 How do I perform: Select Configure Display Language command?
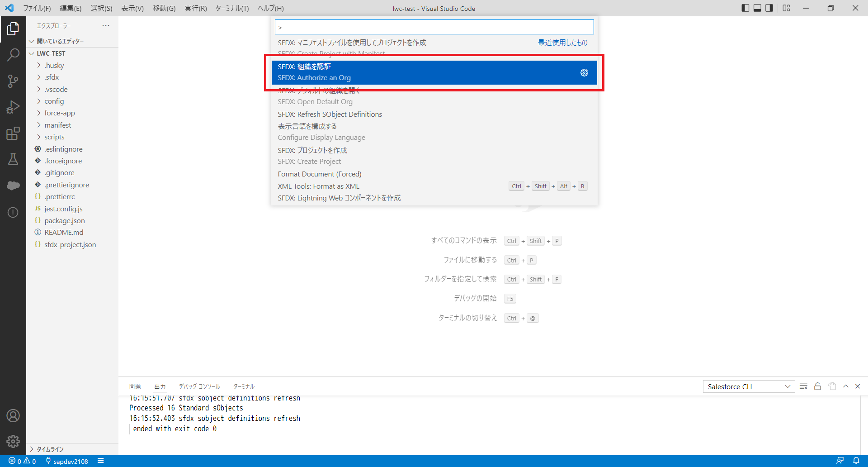click(434, 132)
